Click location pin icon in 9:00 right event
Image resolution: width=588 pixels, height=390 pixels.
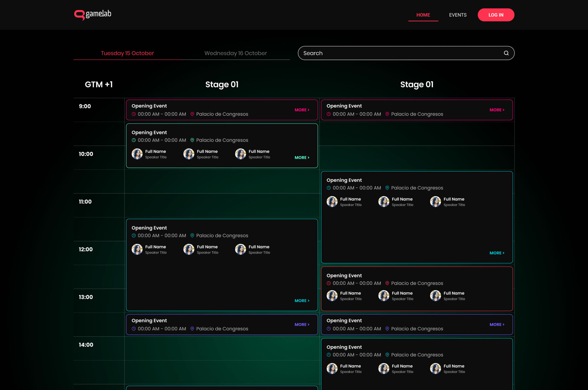(387, 114)
